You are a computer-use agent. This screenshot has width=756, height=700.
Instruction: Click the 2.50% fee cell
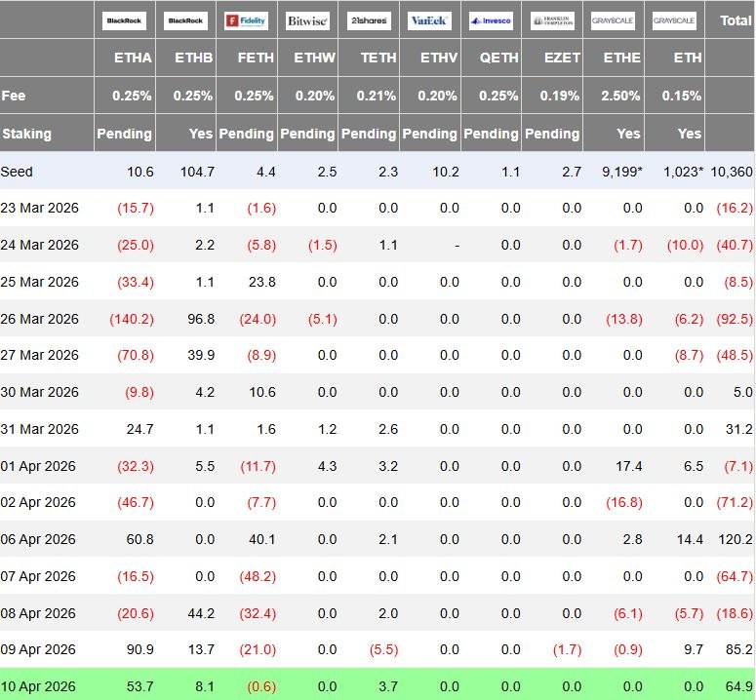[621, 96]
